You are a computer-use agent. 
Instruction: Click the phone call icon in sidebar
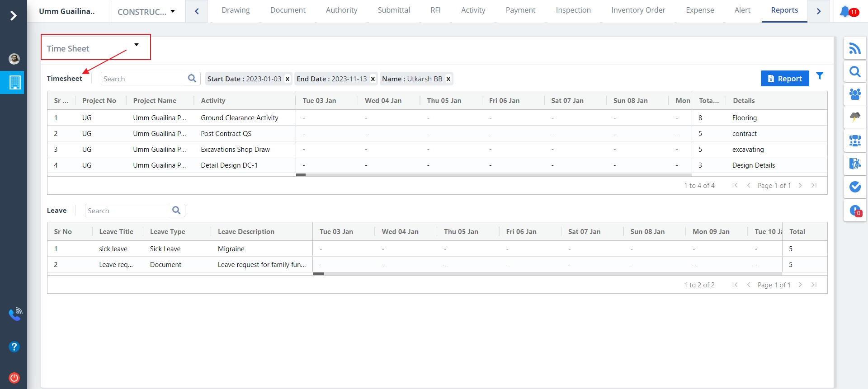pyautogui.click(x=15, y=314)
